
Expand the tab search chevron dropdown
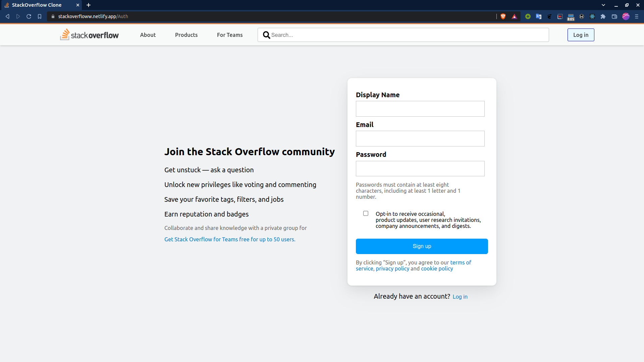tap(603, 5)
